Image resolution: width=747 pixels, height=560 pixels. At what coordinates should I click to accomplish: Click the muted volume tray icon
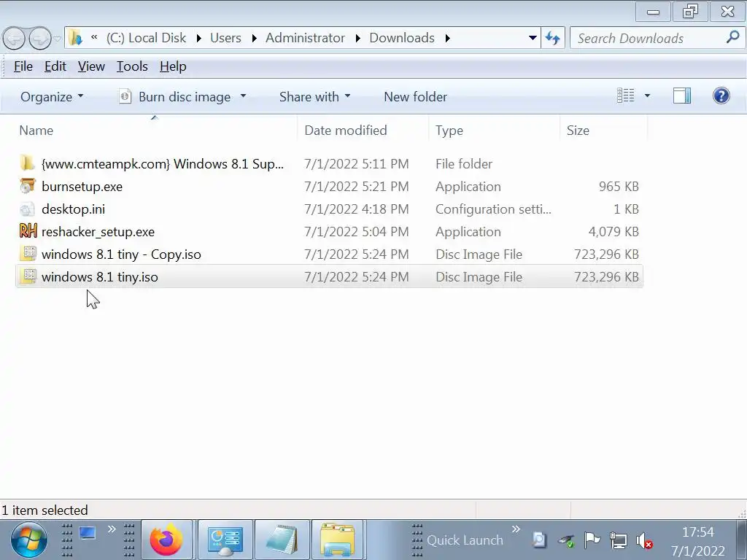(644, 540)
